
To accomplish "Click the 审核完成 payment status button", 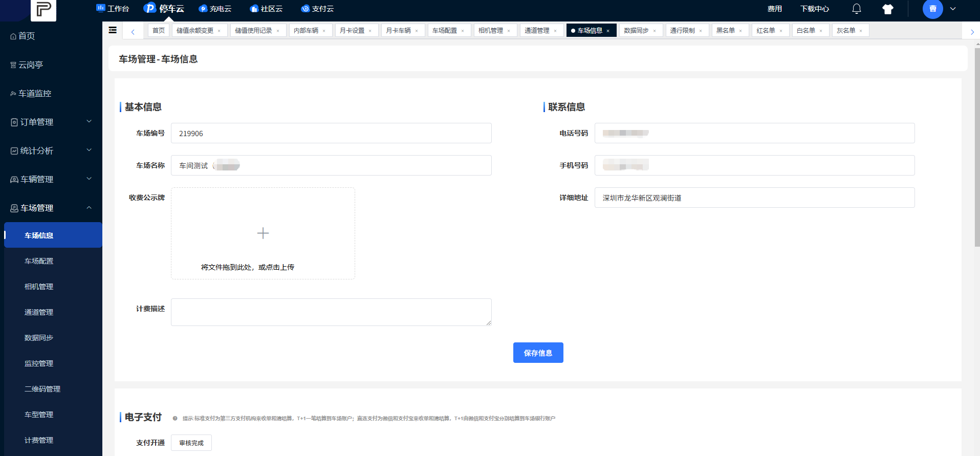I will pos(191,443).
